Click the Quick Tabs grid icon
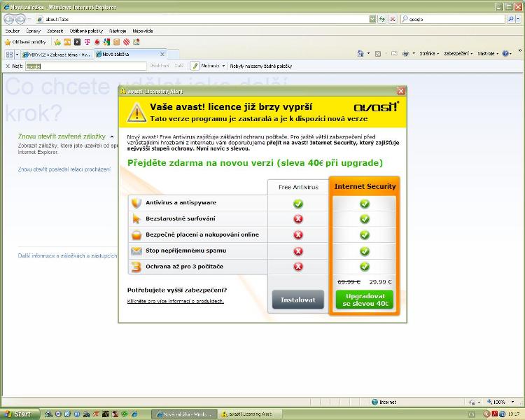This screenshot has width=525, height=420. [10, 54]
